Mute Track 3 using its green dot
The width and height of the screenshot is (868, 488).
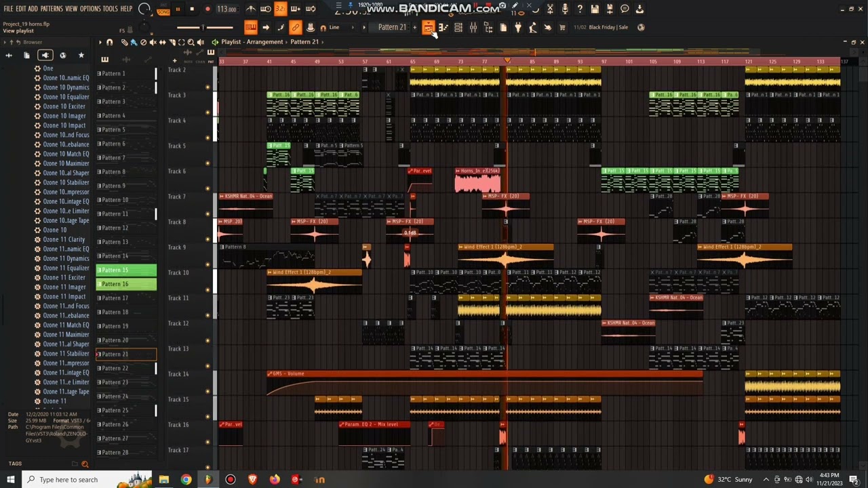(208, 113)
